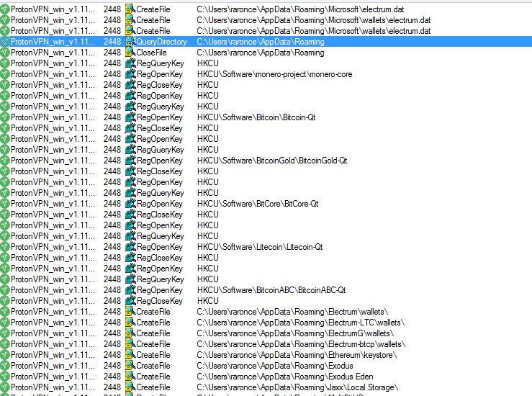Click the ProtonVPN process icon on the Bitcoin-Qt row
532x396 pixels.
(5, 117)
